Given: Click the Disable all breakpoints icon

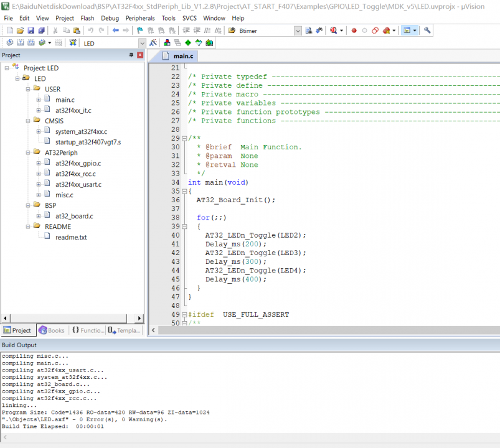Looking at the screenshot, I should tap(375, 30).
